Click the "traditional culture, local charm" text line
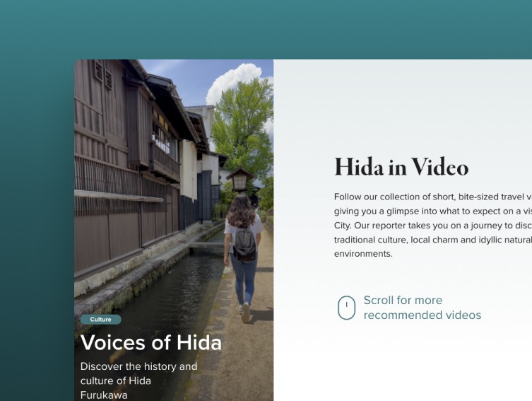This screenshot has height=401, width=532. pos(433,240)
